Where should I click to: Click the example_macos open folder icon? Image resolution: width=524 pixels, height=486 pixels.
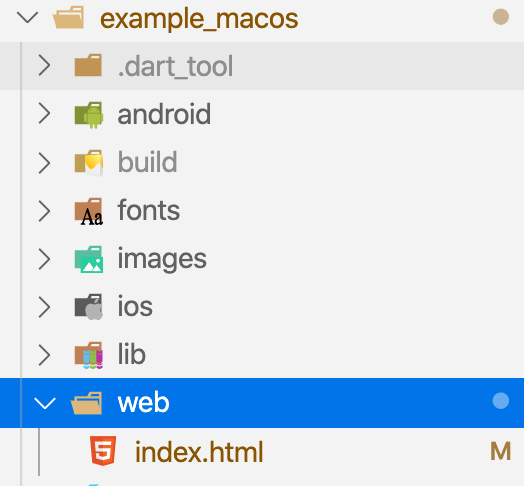click(x=69, y=17)
